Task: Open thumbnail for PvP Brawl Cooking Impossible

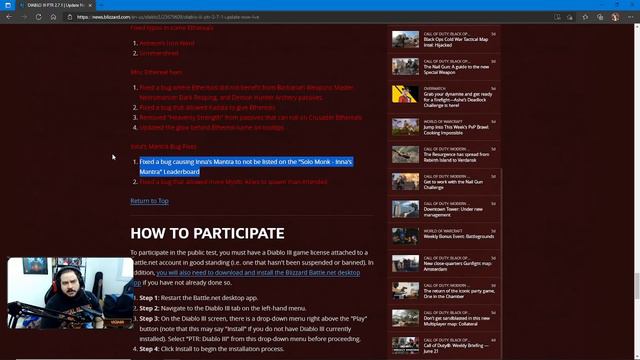Action: click(405, 127)
